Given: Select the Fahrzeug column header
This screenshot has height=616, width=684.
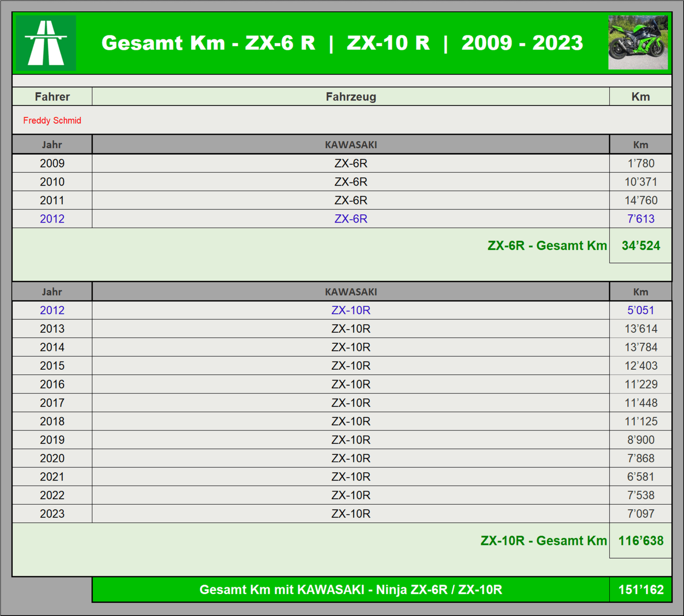Looking at the screenshot, I should pyautogui.click(x=351, y=97).
